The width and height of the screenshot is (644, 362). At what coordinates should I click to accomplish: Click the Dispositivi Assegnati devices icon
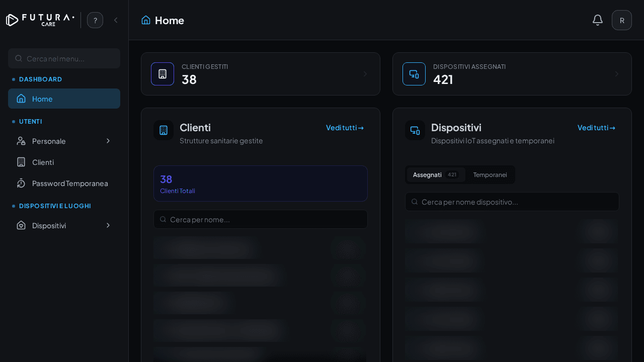[x=414, y=74]
